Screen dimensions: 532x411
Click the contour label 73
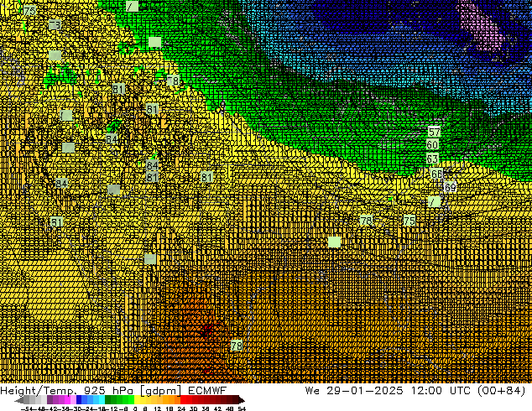pos(55,25)
